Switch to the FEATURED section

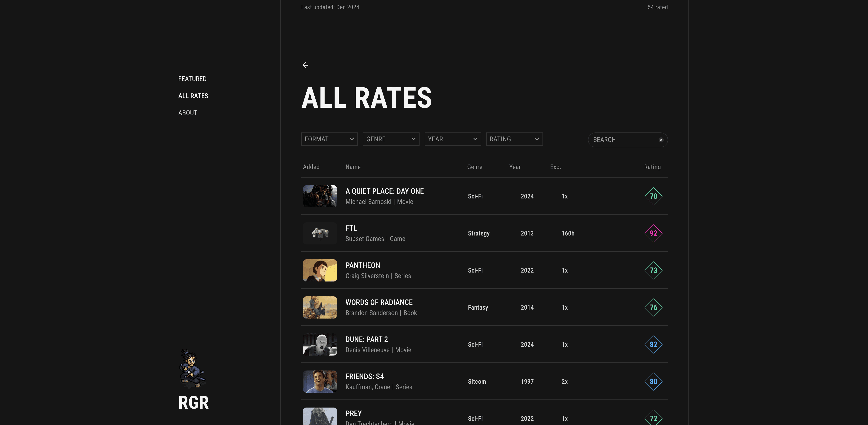coord(192,79)
